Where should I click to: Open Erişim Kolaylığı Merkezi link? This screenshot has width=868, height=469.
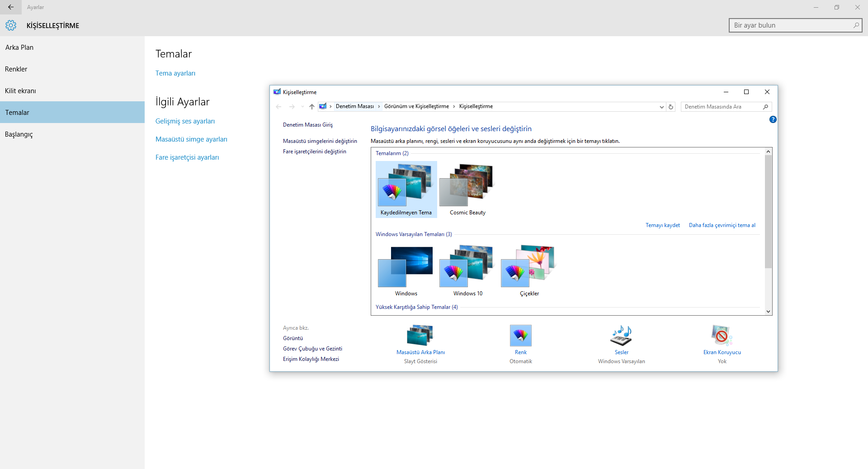[x=311, y=359]
